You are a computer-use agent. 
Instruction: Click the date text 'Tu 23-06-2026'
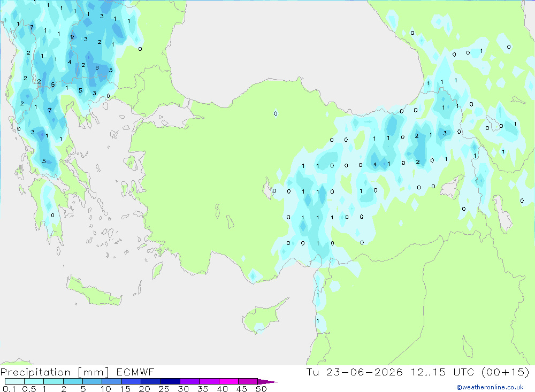pyautogui.click(x=355, y=372)
